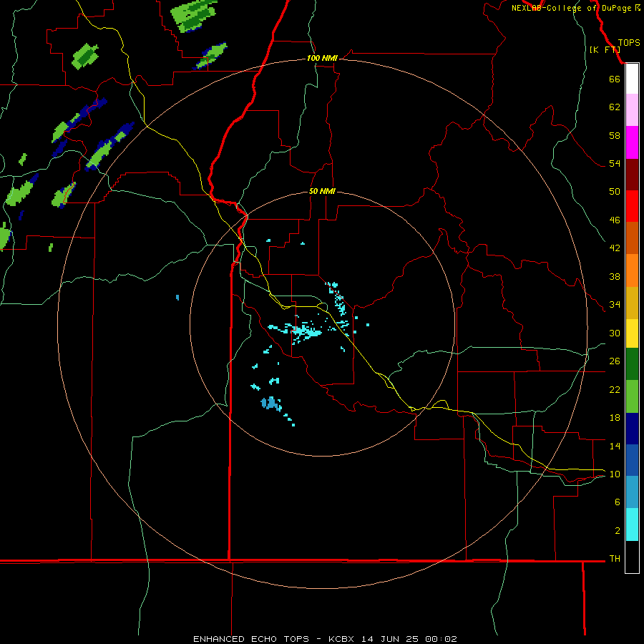Select the '62' legend value
This screenshot has width=644, height=644.
point(615,107)
